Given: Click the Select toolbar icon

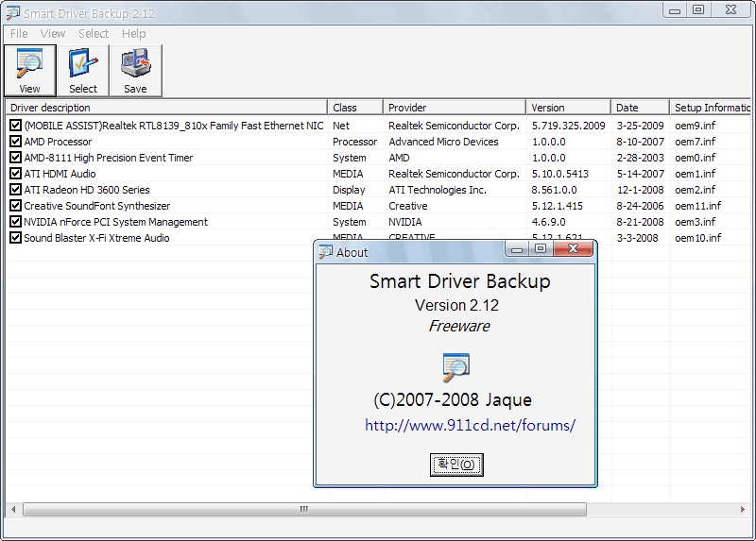Looking at the screenshot, I should click(x=83, y=71).
